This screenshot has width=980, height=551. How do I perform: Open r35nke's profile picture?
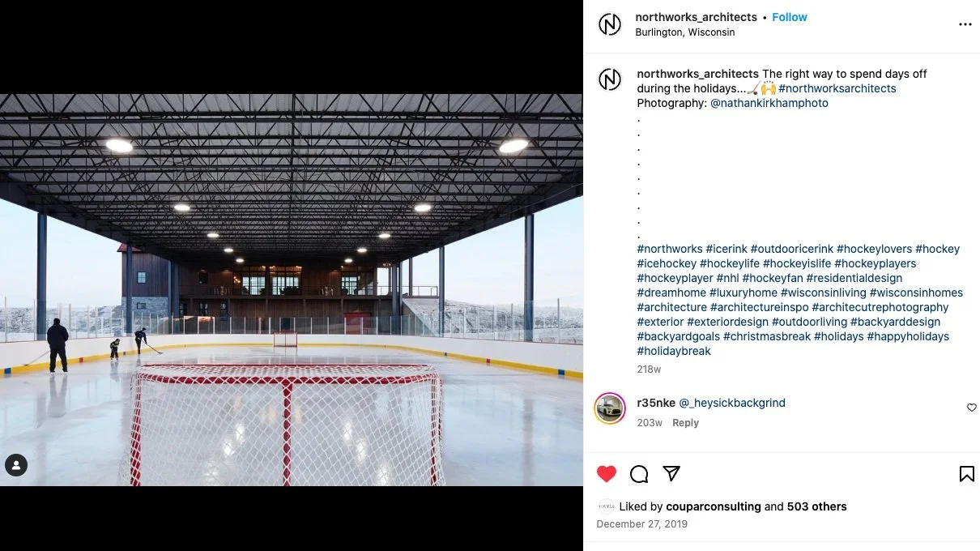tap(610, 408)
